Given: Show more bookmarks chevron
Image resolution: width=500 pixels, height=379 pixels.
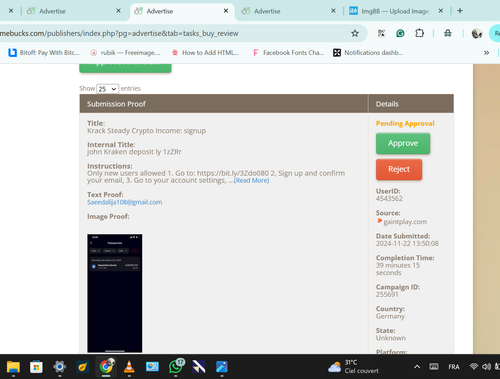Looking at the screenshot, I should [x=486, y=53].
